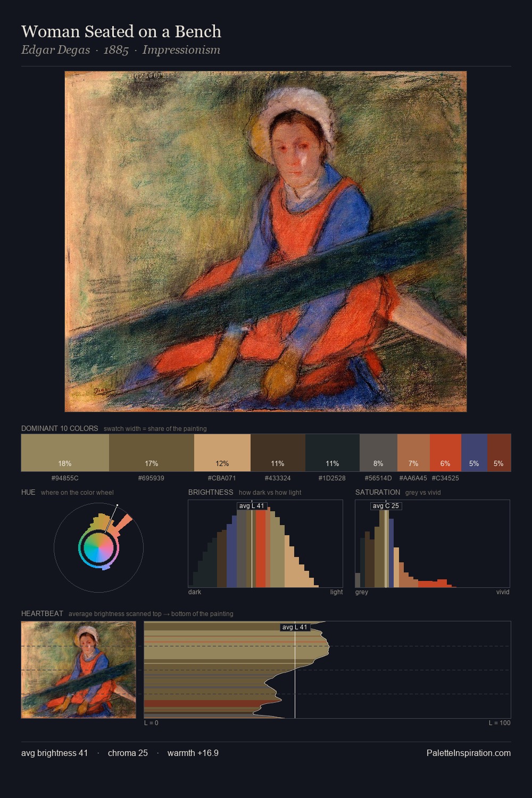Click the 'swatch width = share of the painting' note

(155, 429)
